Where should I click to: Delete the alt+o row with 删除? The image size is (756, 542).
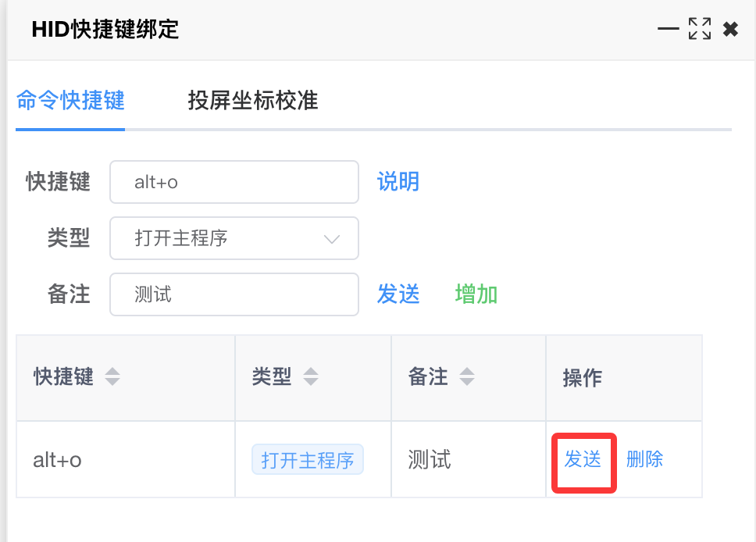click(x=644, y=459)
